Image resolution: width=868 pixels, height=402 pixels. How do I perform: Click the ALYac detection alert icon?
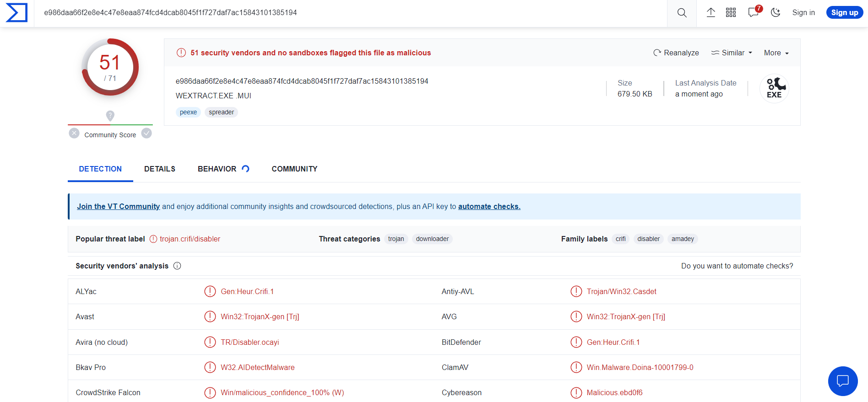[210, 291]
